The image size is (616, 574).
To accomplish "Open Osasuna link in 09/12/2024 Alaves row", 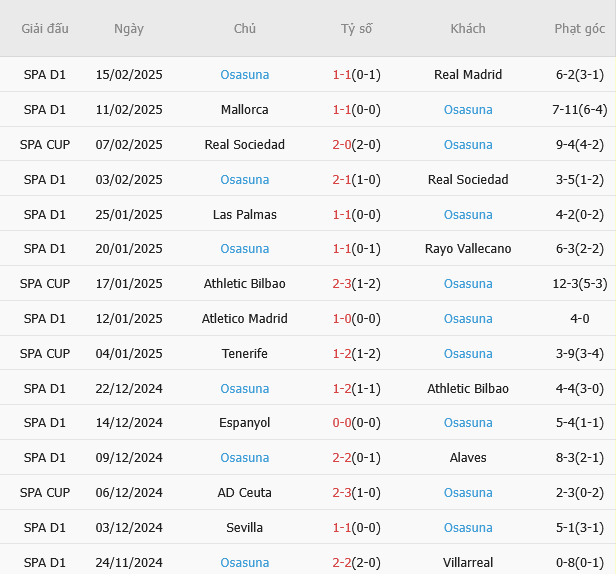I will point(245,458).
